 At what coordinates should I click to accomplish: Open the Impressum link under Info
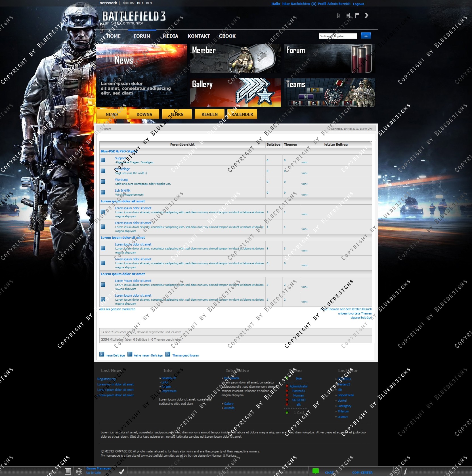[169, 391]
